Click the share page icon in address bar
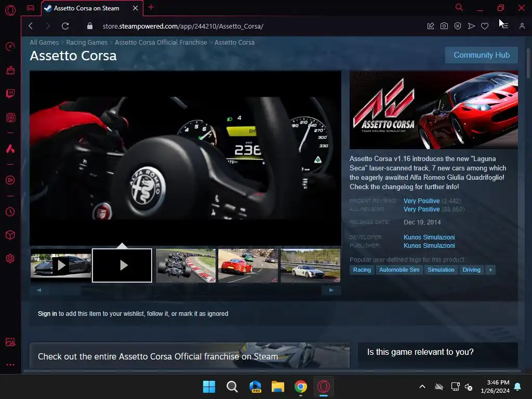This screenshot has width=532, height=399. coord(431,26)
